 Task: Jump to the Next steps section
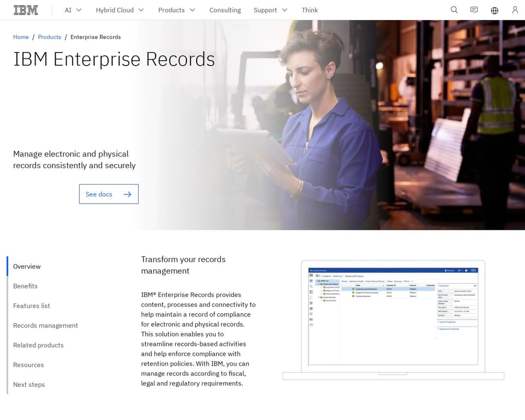tap(29, 384)
